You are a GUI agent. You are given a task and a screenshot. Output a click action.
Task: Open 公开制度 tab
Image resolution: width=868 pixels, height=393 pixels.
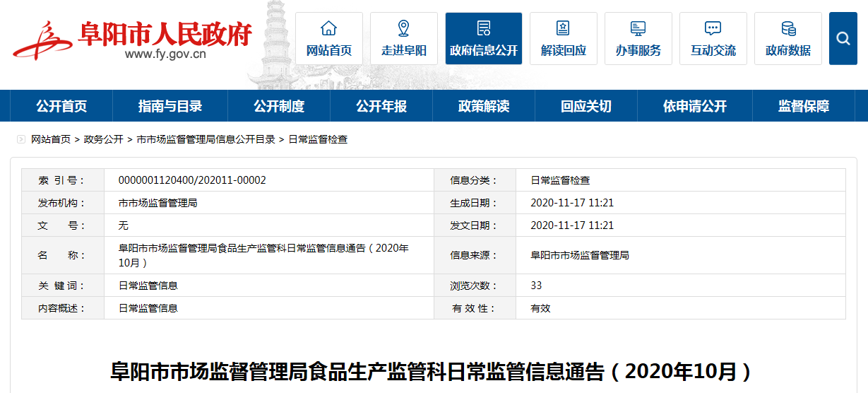(279, 106)
